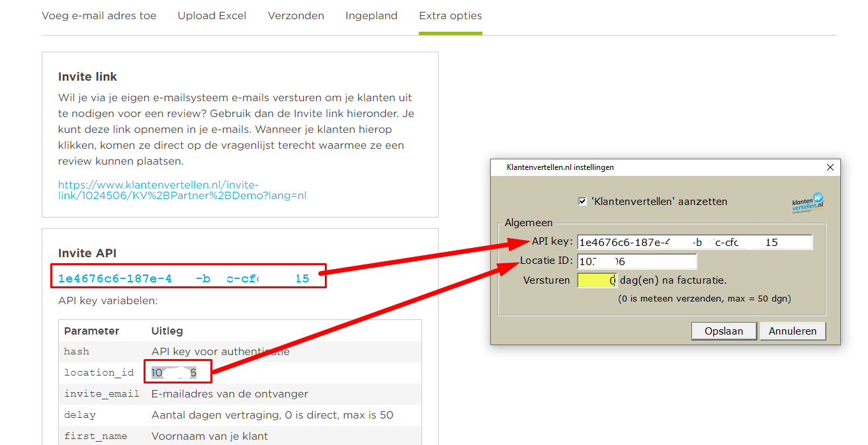The height and width of the screenshot is (445, 868).
Task: Focus the Locatie ID input field
Action: click(636, 261)
